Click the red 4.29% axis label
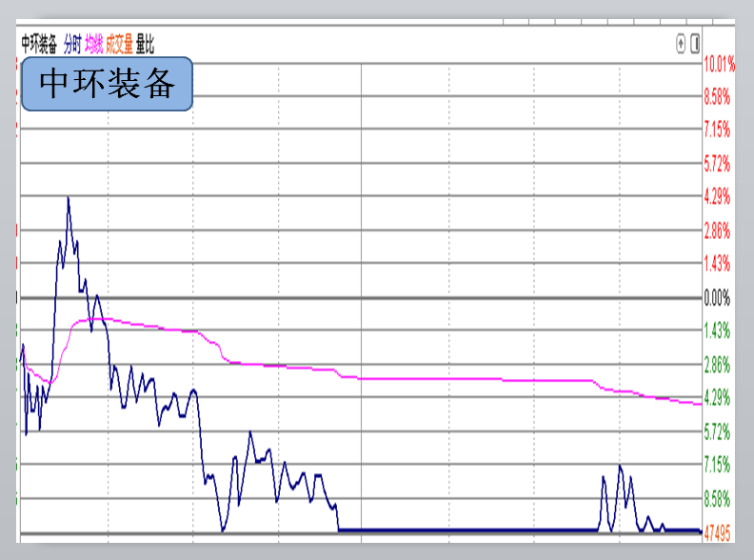This screenshot has height=560, width=754. pos(717,196)
